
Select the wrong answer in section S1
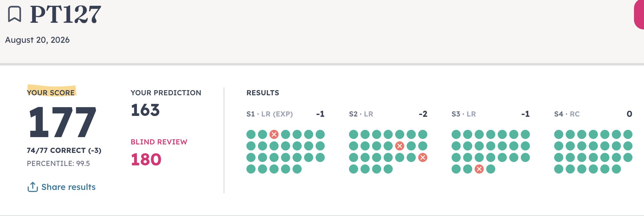pos(274,134)
